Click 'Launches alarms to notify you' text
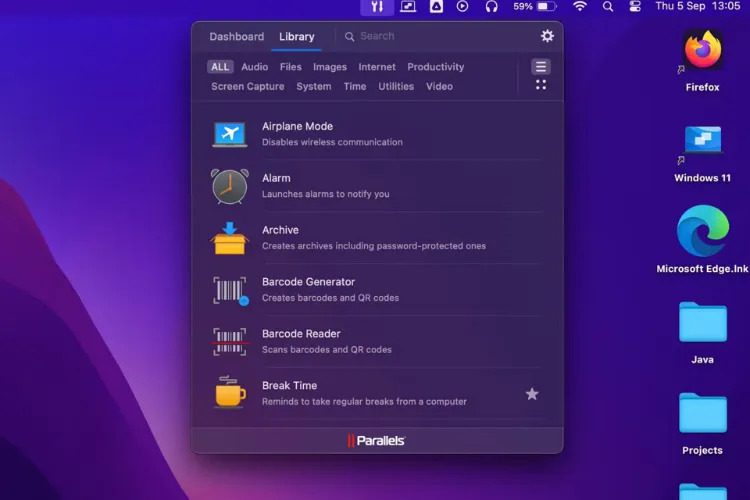The image size is (750, 500). 325,194
